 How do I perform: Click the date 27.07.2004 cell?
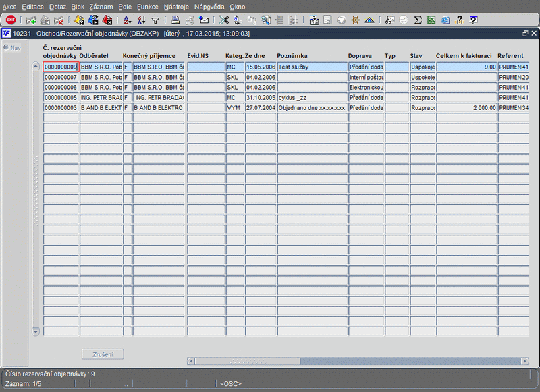click(x=261, y=108)
